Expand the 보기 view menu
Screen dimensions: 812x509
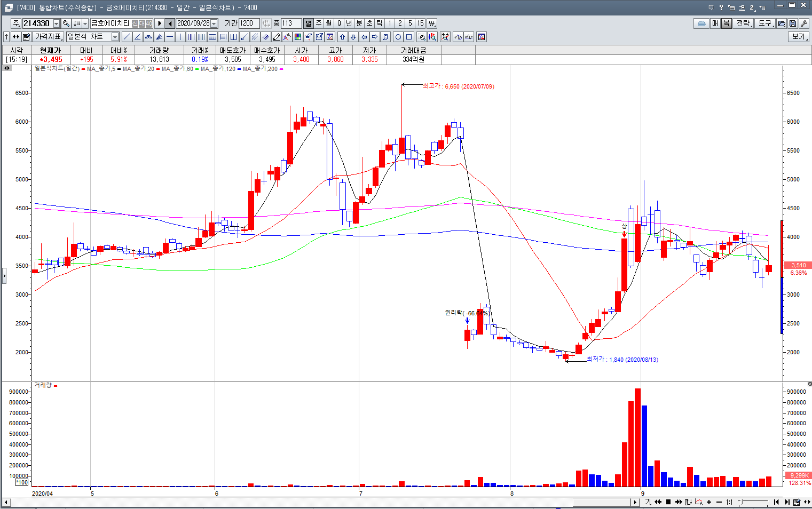[799, 37]
